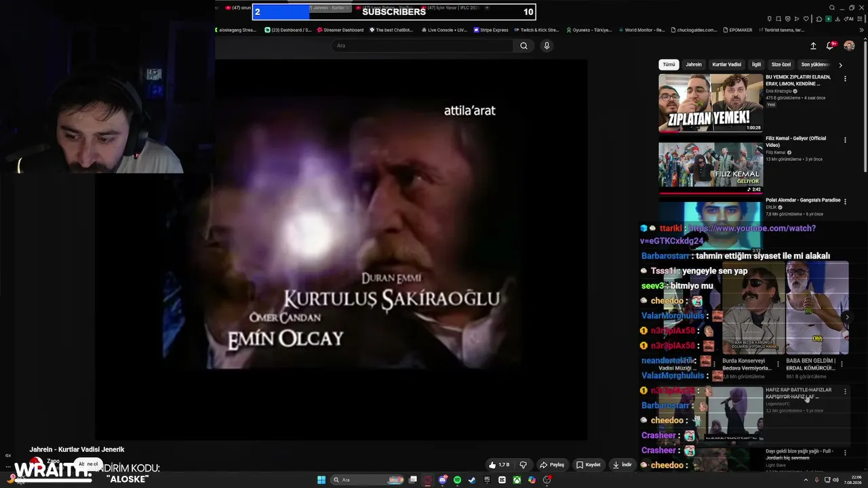The height and width of the screenshot is (488, 868).
Task: Open Enis Kirazoğlu channel name link
Action: tap(779, 91)
